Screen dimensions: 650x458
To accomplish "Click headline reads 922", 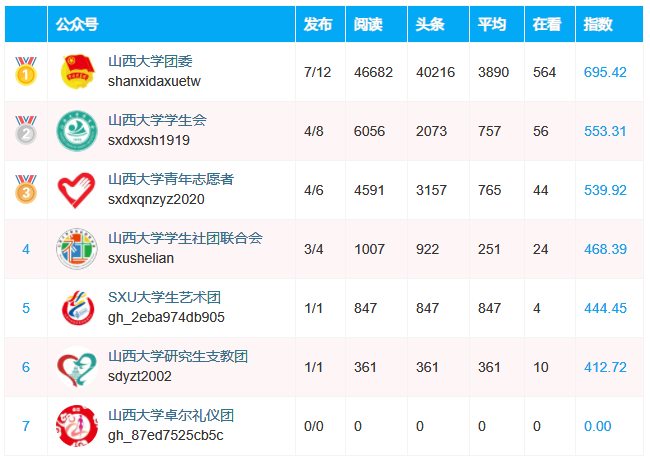I will tap(427, 249).
